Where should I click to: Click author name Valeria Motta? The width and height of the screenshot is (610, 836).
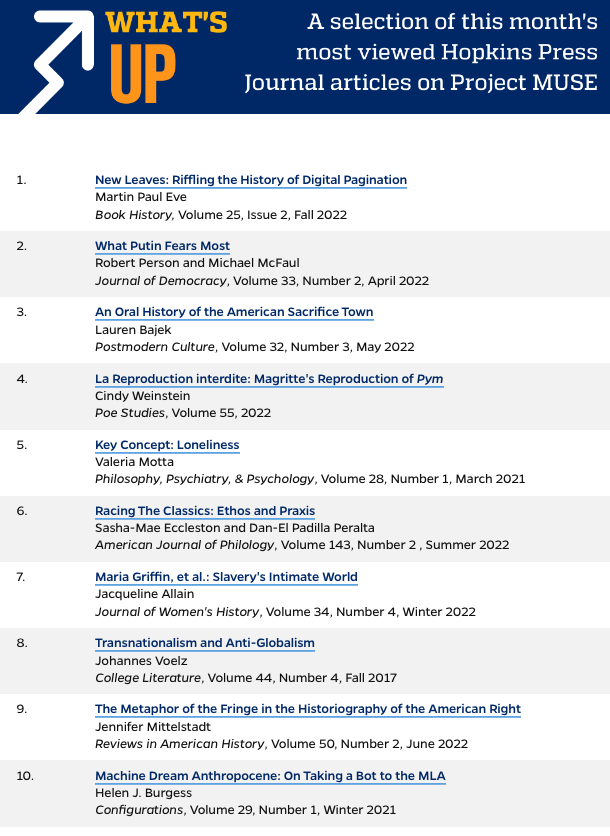tap(134, 462)
